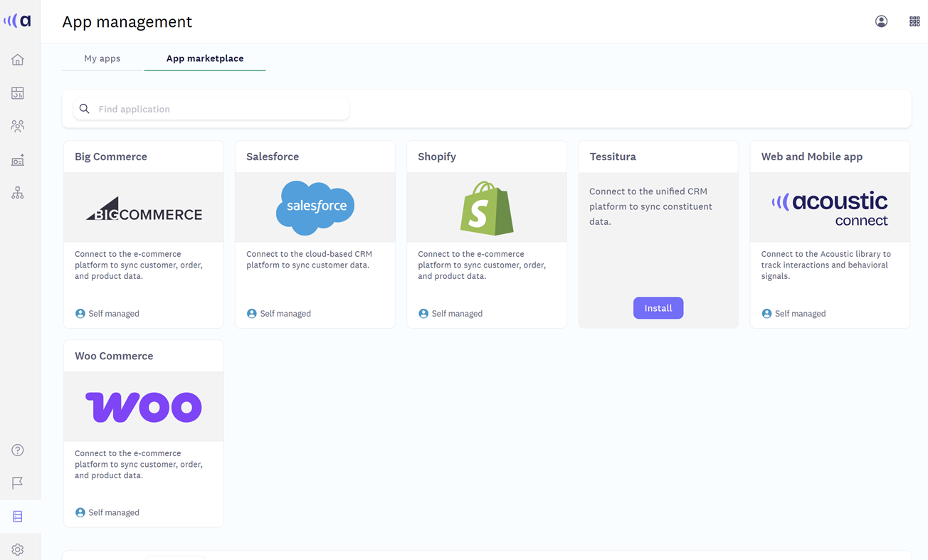928x560 pixels.
Task: Open the Home icon in sidebar
Action: tap(18, 60)
